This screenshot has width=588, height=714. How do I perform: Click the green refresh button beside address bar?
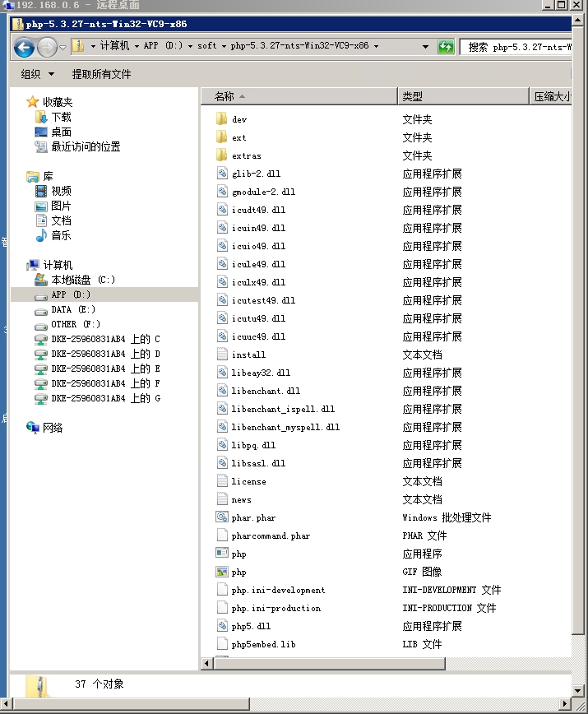(446, 46)
